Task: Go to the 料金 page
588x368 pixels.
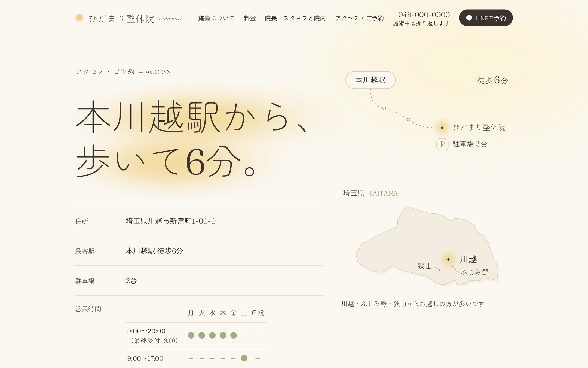Action: tap(250, 18)
